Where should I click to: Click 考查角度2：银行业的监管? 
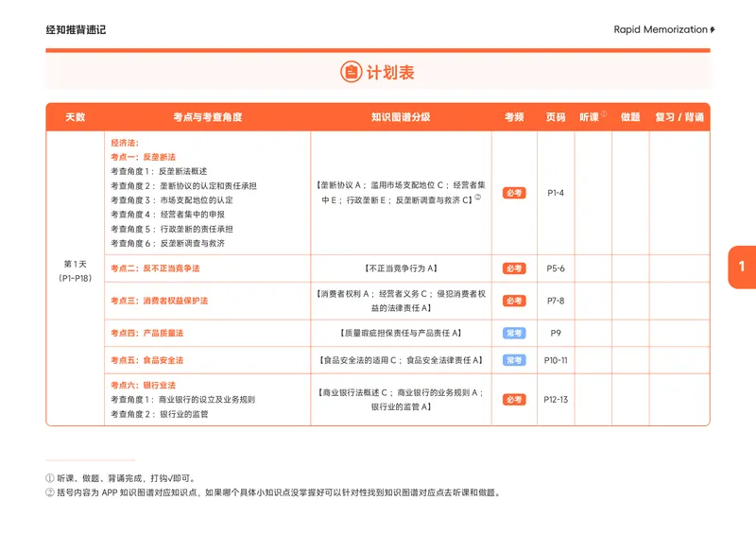click(x=160, y=414)
